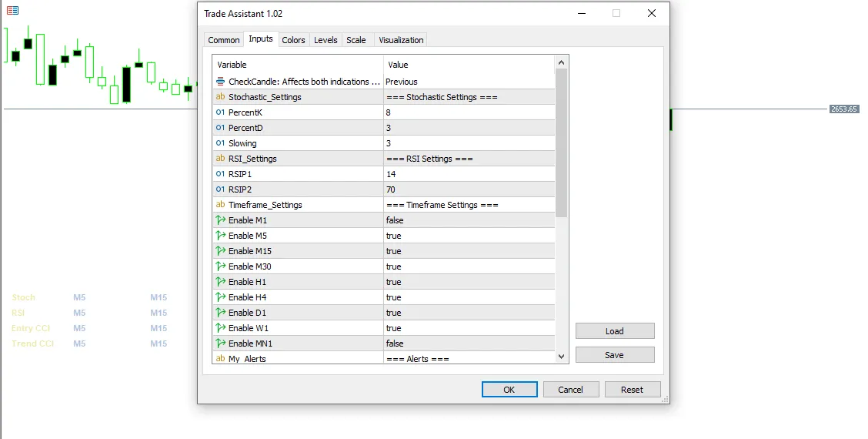Click the scroll-down arrow of the inputs list

coord(561,356)
